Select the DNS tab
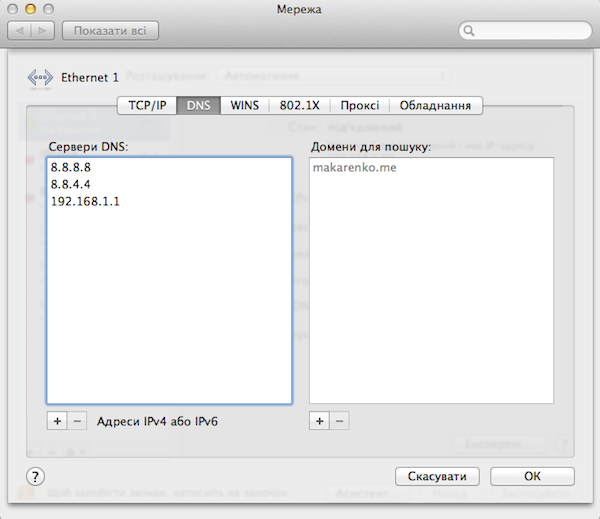This screenshot has width=600, height=519. pyautogui.click(x=200, y=105)
